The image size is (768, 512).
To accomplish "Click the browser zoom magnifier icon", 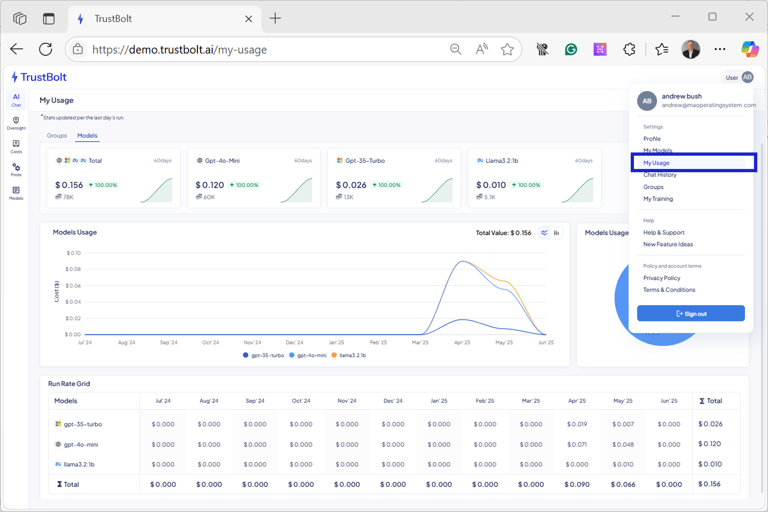I will (456, 49).
